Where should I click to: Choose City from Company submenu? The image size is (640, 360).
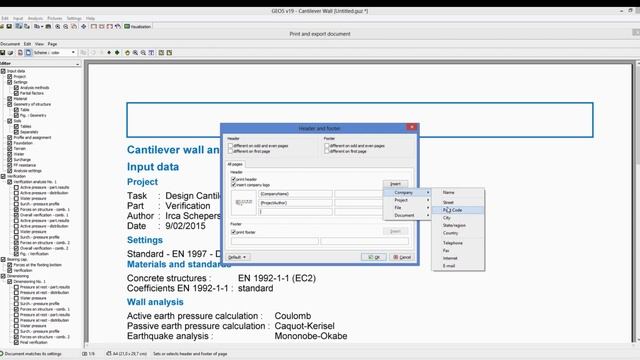[458, 218]
